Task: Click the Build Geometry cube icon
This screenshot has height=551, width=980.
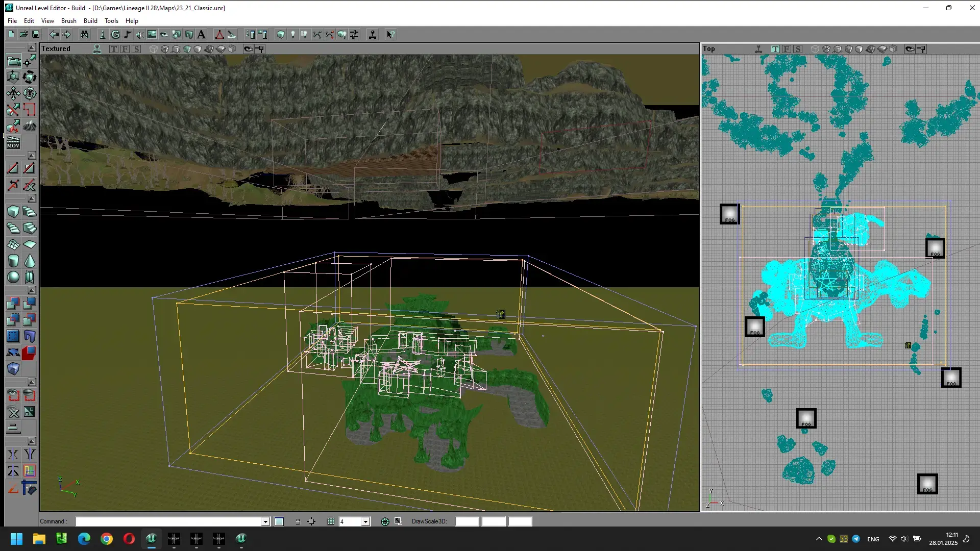Action: (x=281, y=34)
